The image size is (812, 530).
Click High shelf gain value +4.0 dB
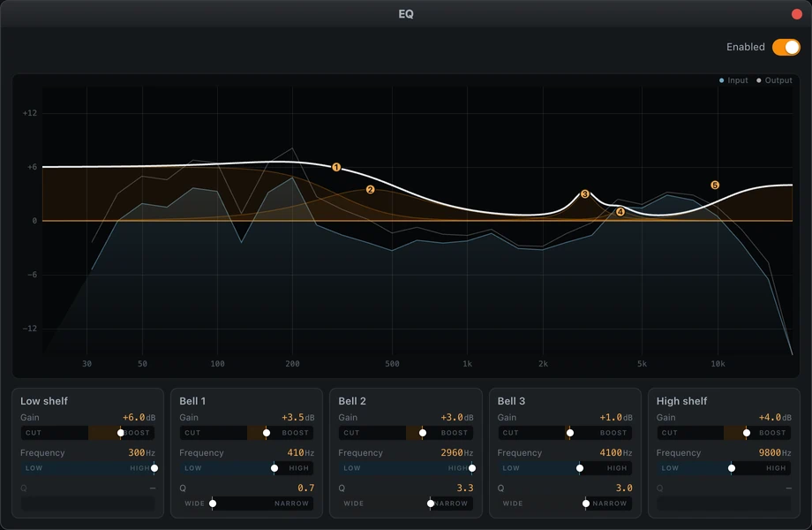tap(775, 417)
